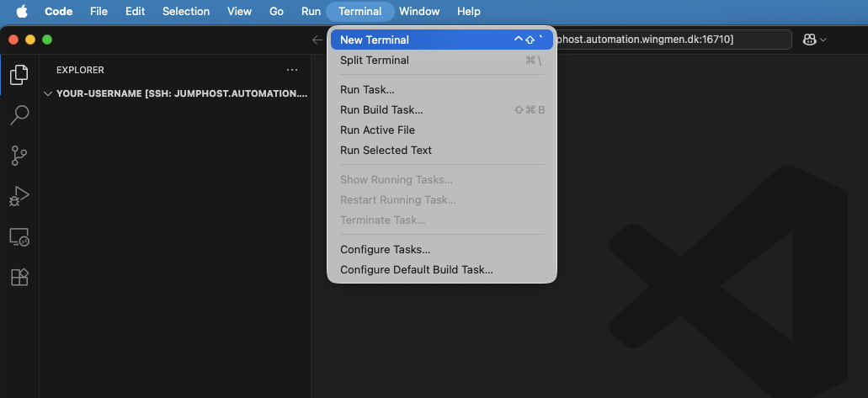This screenshot has height=398, width=868.
Task: Open the Run and Debug icon
Action: 19,196
